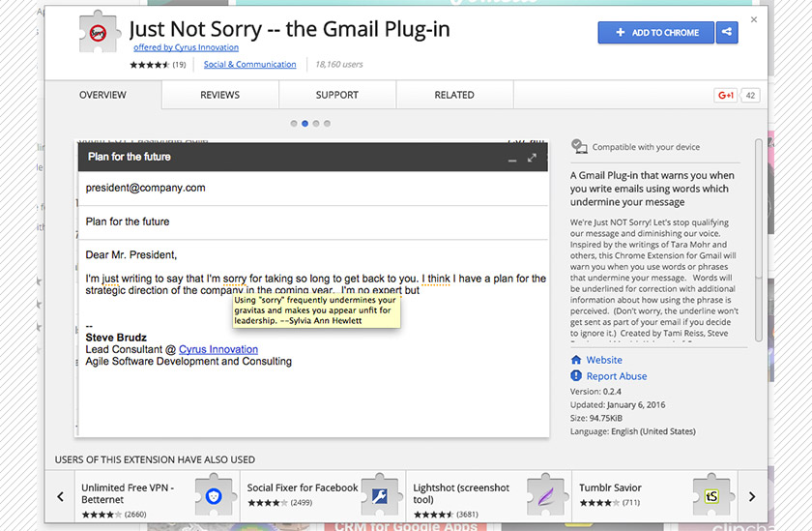Click the Compatible with your device icon
This screenshot has height=531, width=812.
(579, 147)
